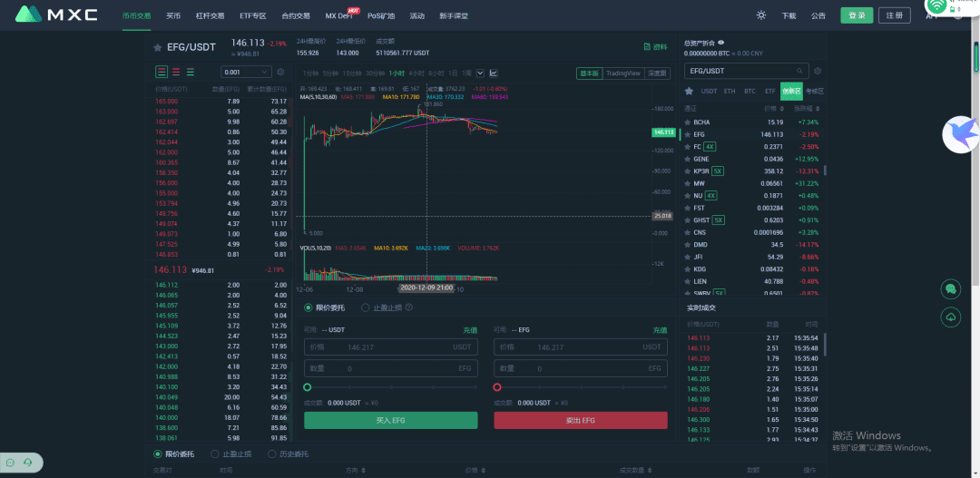Screen dimensions: 980x478
Task: Open the green chat support floating icon
Action: 951,288
